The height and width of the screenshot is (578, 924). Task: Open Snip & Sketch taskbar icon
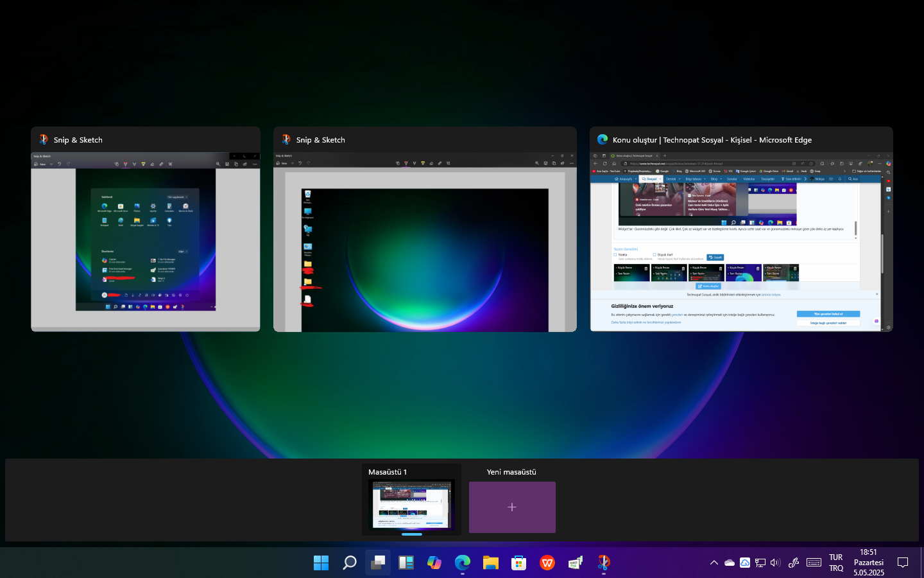pos(604,563)
